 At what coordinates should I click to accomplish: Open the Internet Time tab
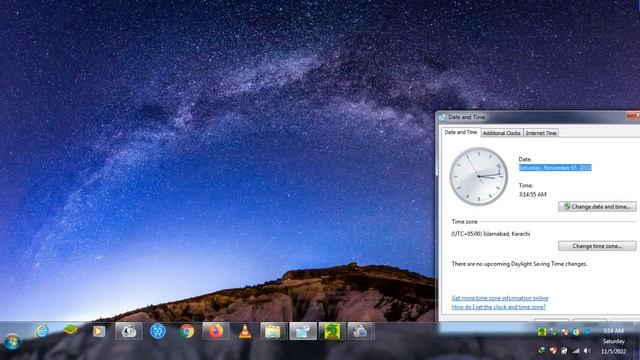541,133
